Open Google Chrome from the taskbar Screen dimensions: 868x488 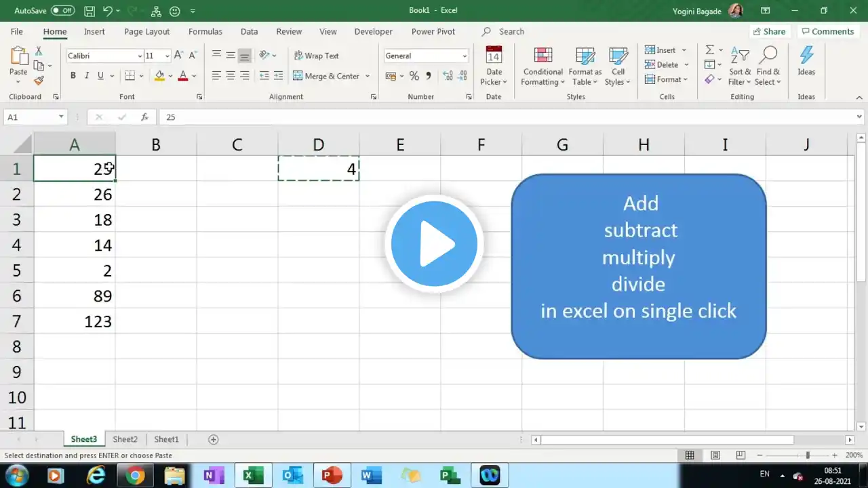point(135,476)
